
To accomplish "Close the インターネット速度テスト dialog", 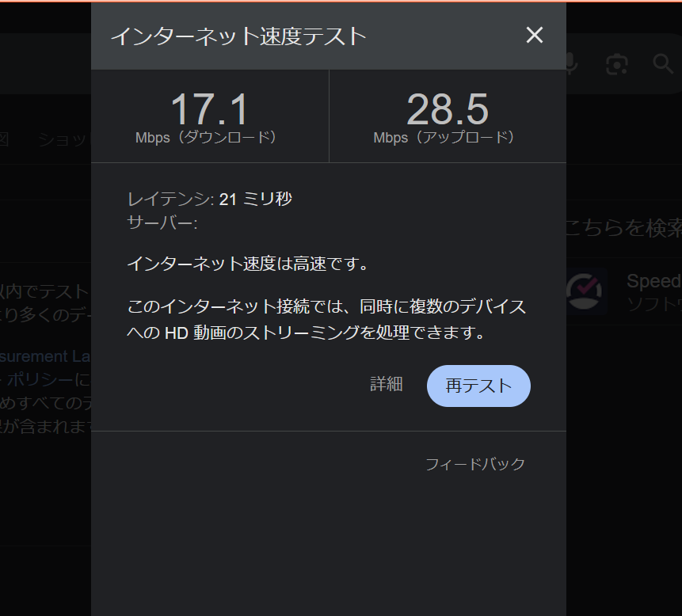I will point(535,35).
